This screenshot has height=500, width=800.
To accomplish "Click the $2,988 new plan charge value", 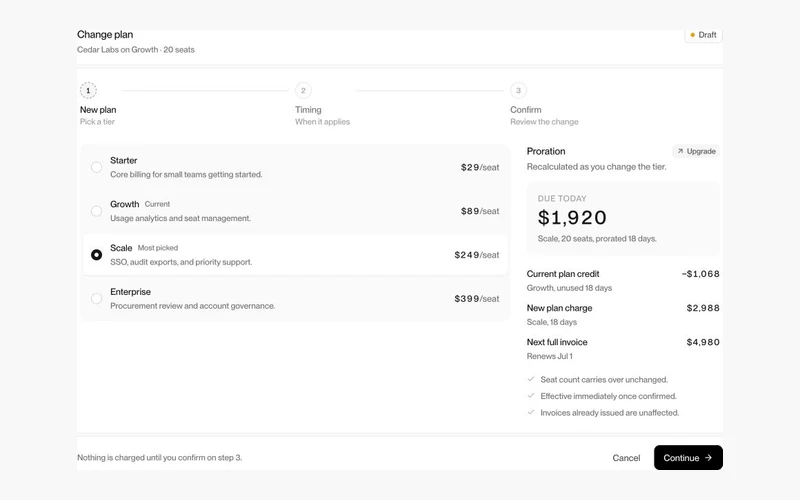I will [703, 308].
